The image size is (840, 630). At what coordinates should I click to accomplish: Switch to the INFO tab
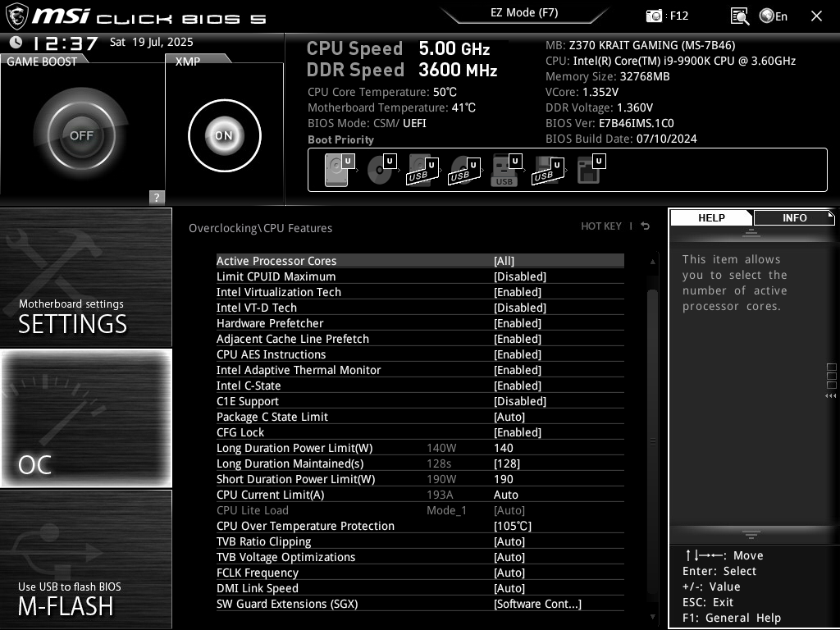point(794,218)
